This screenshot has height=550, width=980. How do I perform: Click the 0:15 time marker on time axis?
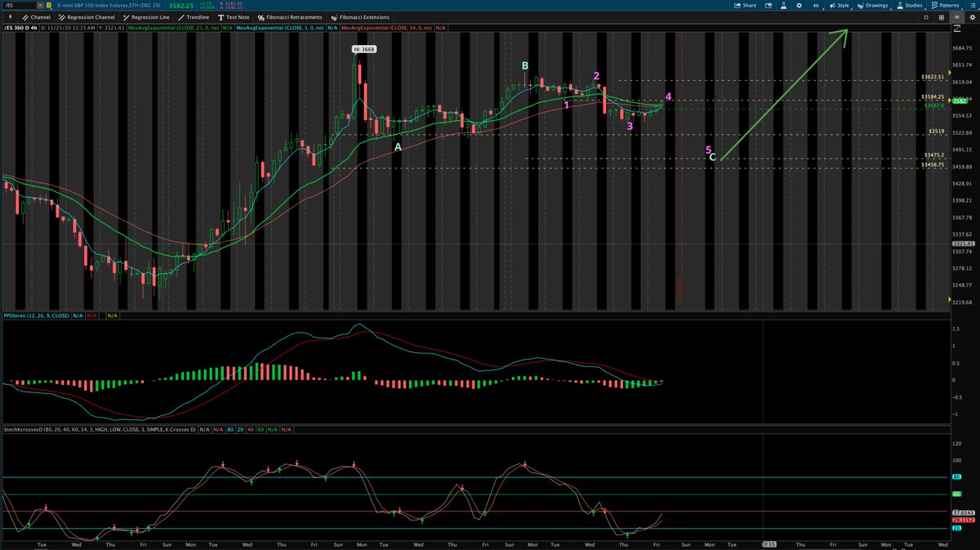coord(768,543)
